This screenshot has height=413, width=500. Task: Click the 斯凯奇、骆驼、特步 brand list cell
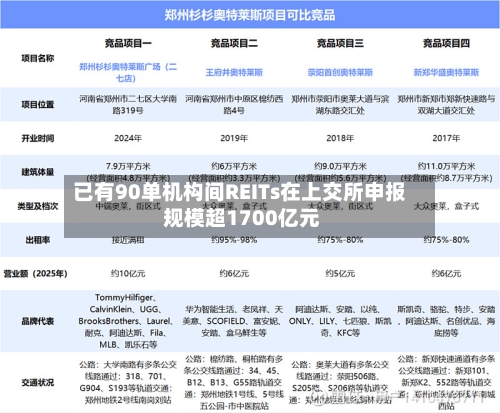click(x=446, y=321)
